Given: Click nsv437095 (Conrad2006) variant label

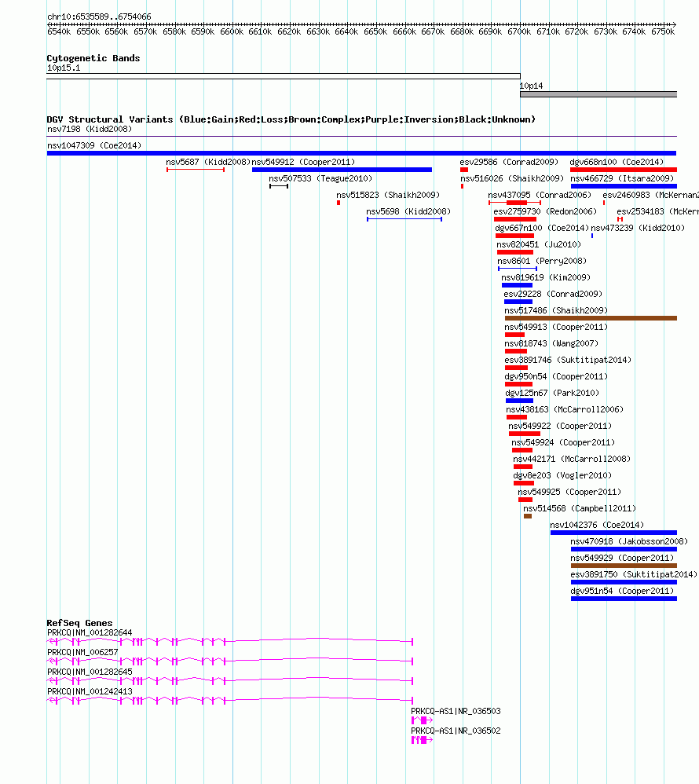Looking at the screenshot, I should pos(540,195).
